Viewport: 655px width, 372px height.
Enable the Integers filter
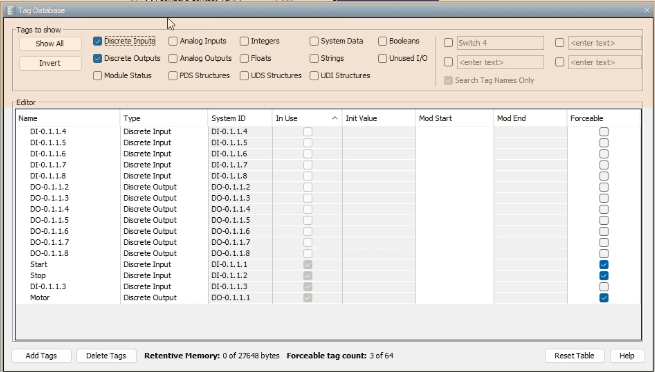244,41
